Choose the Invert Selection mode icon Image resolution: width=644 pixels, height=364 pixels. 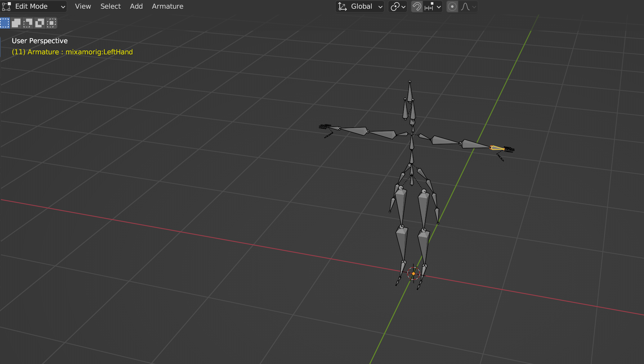(x=40, y=23)
